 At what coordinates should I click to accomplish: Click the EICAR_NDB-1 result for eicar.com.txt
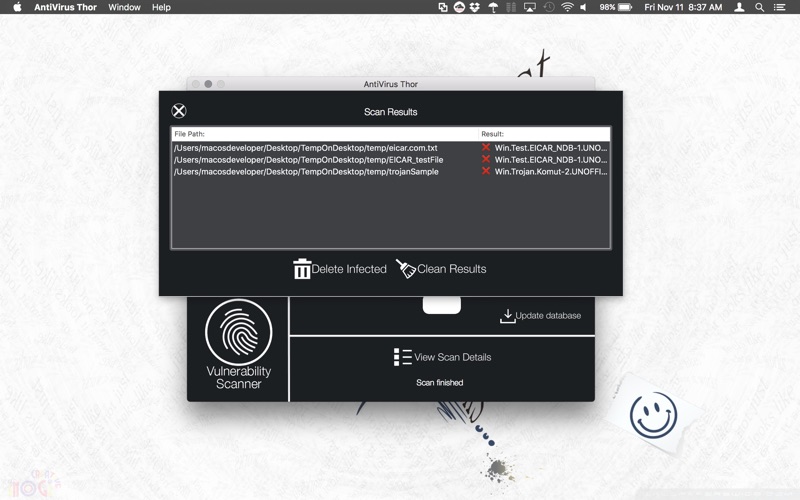[551, 148]
